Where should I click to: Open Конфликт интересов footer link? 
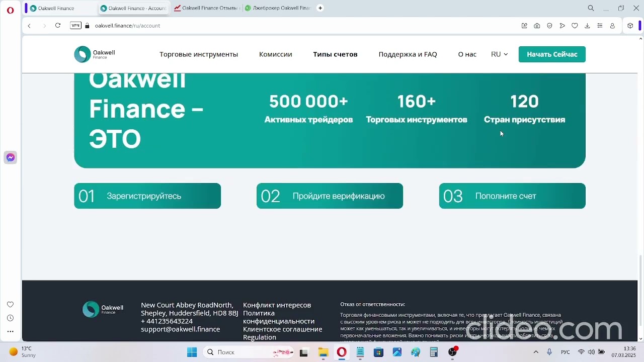coord(277,305)
